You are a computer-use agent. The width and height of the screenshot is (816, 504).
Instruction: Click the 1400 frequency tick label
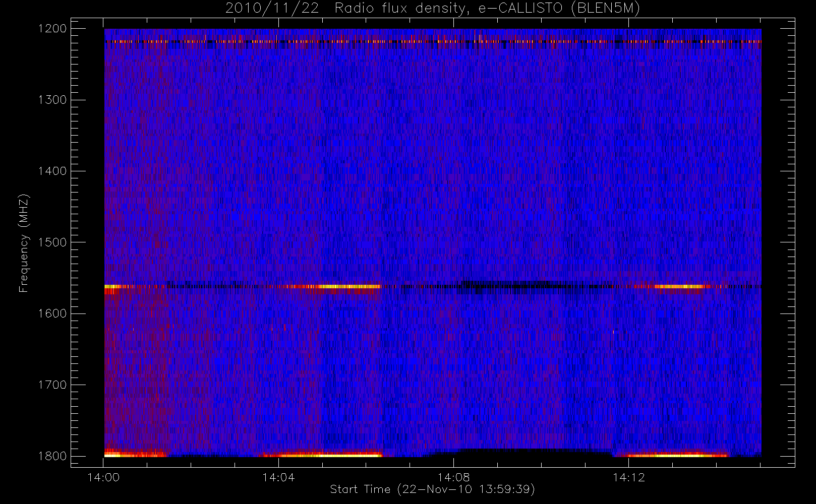click(x=52, y=171)
